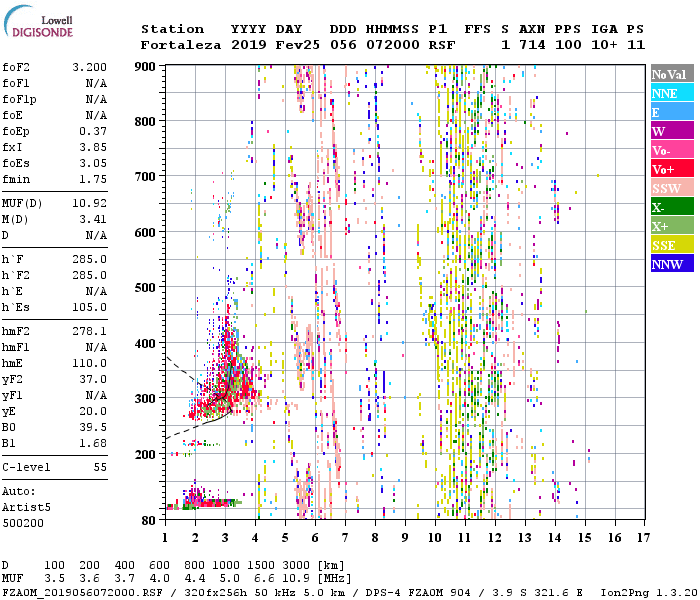Click the Lowell Digisonde logo
700x600 pixels.
(x=38, y=21)
